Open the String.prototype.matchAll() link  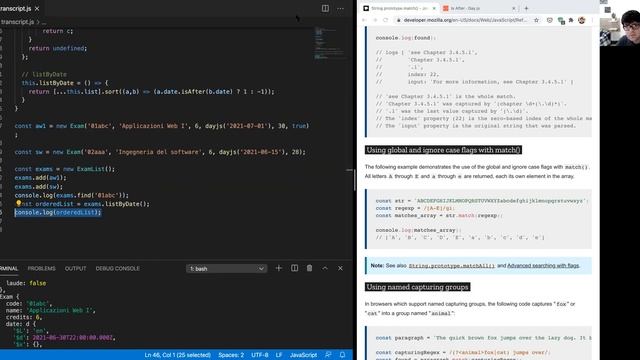tap(451, 266)
